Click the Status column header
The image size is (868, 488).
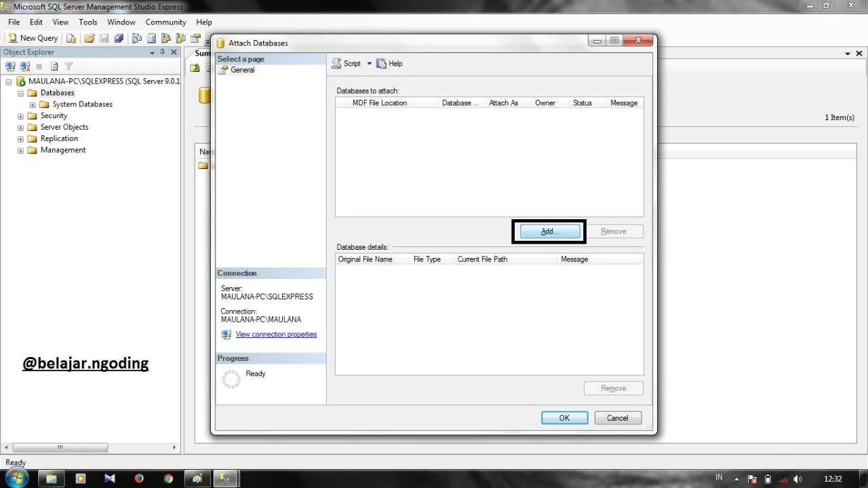tap(583, 103)
